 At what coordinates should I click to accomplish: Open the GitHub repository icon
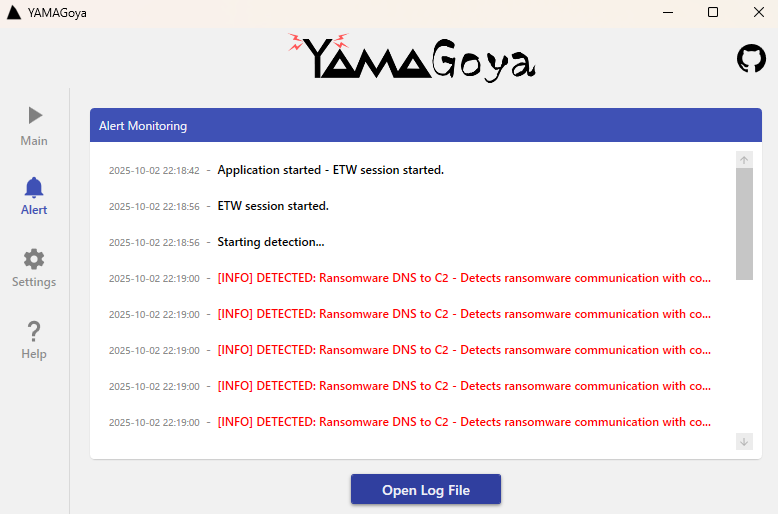(x=751, y=59)
